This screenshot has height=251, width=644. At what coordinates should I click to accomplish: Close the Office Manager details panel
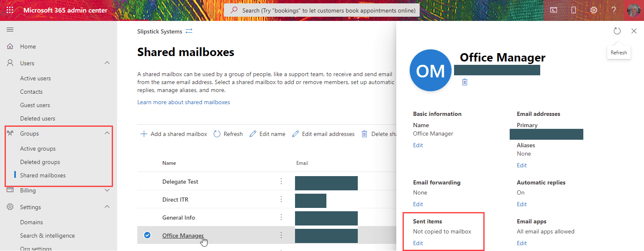[x=634, y=31]
